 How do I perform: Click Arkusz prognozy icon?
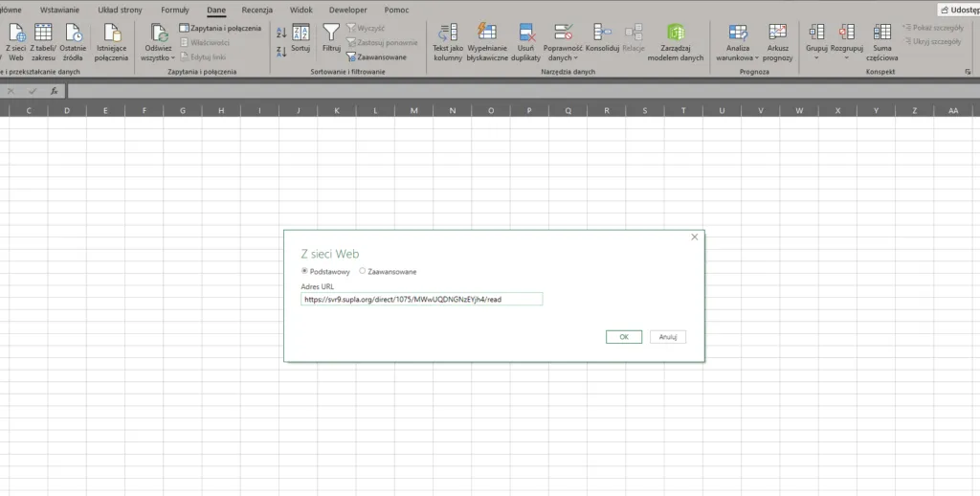click(x=777, y=32)
